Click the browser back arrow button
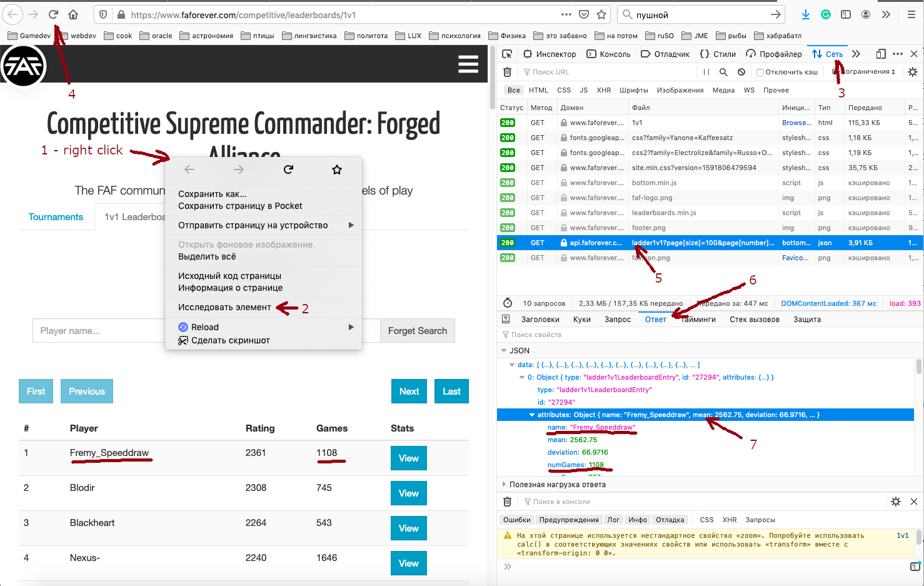Viewport: 924px width, 586px height. click(x=13, y=14)
